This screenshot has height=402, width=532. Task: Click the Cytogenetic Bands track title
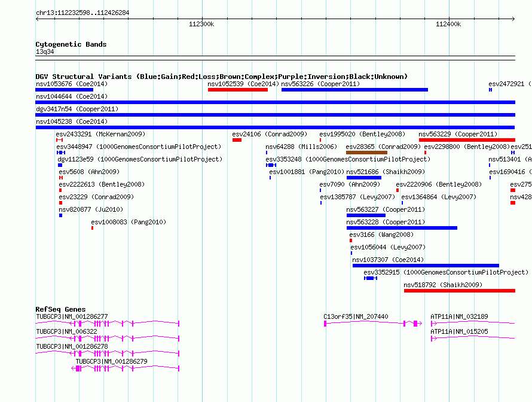pyautogui.click(x=71, y=44)
